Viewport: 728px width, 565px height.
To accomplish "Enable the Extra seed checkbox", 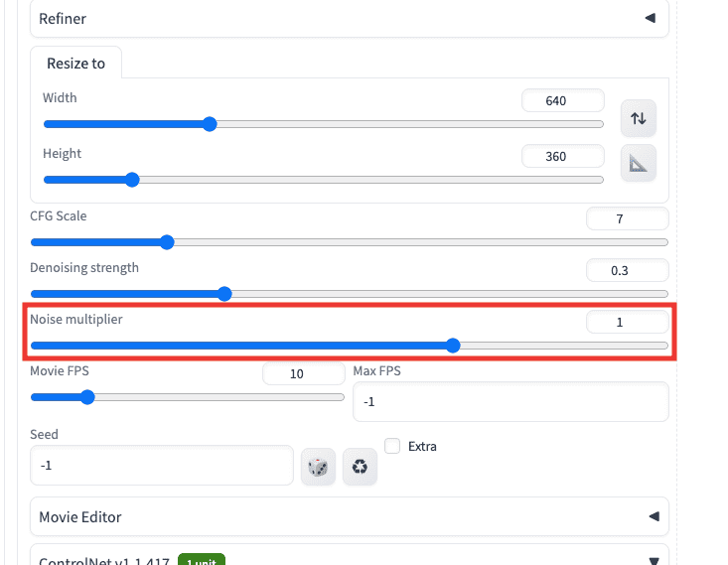I will (x=392, y=446).
